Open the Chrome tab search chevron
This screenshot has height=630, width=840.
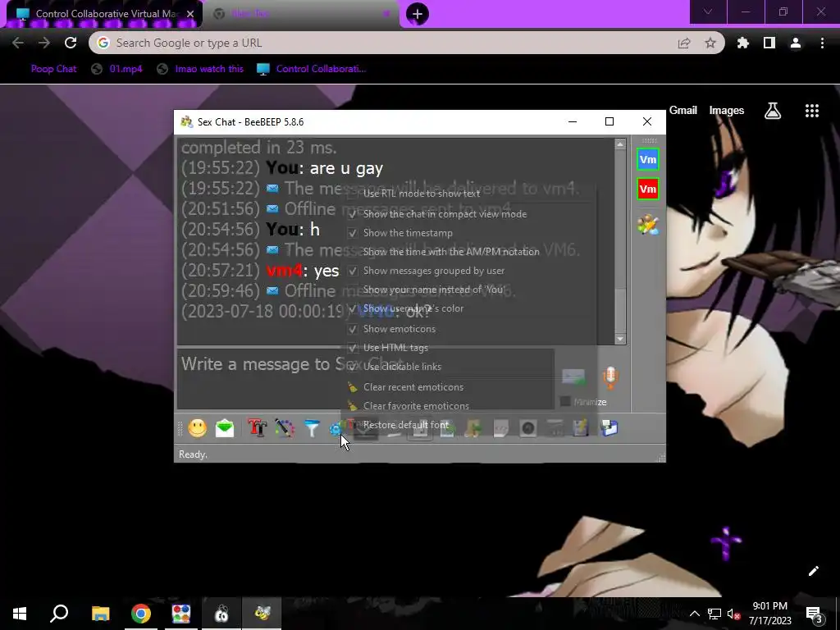pos(708,11)
